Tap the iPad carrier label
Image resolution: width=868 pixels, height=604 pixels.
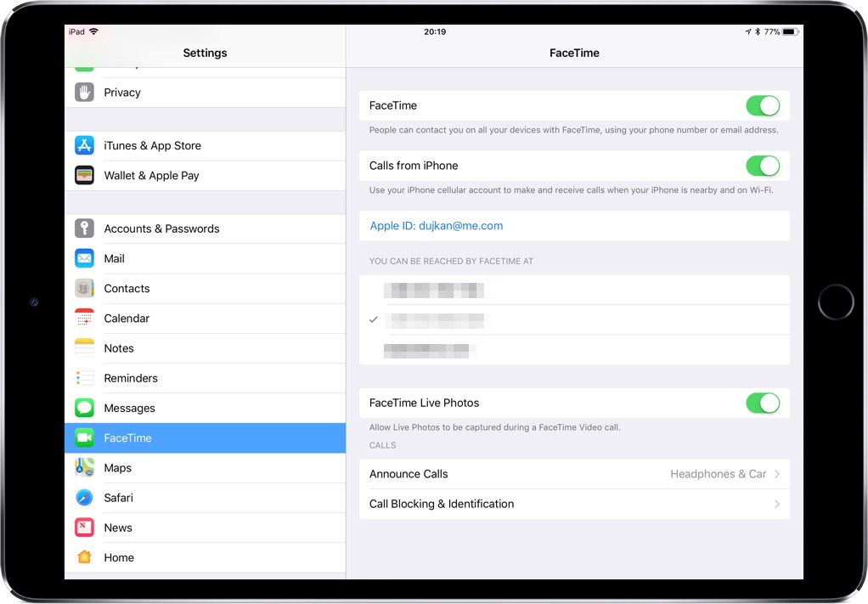pos(77,32)
